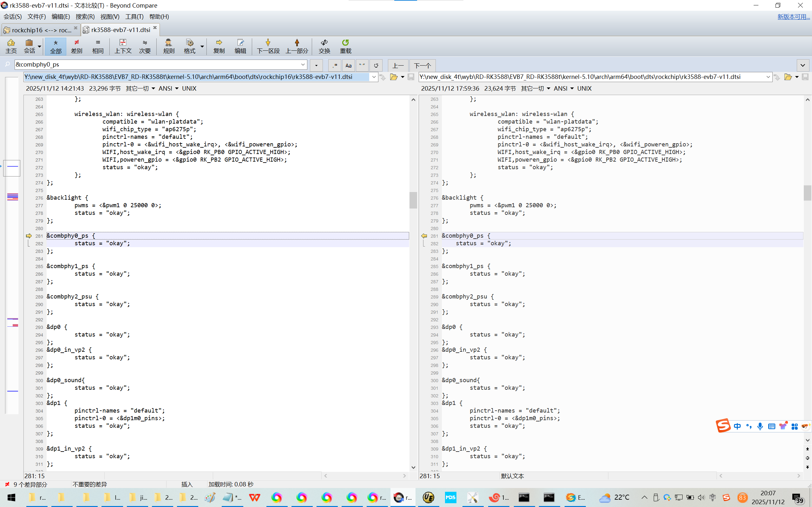Click the 下一个 (find next) button
This screenshot has width=812, height=507.
422,65
